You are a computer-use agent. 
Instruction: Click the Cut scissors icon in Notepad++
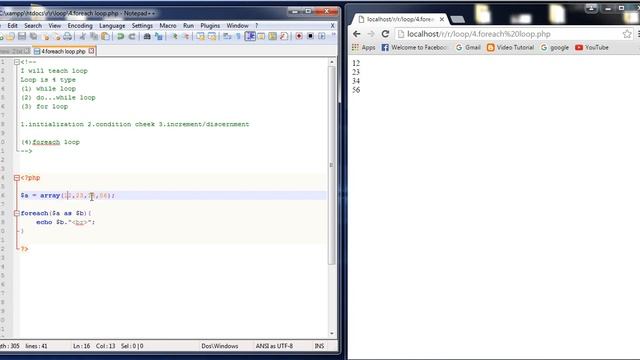pos(82,36)
